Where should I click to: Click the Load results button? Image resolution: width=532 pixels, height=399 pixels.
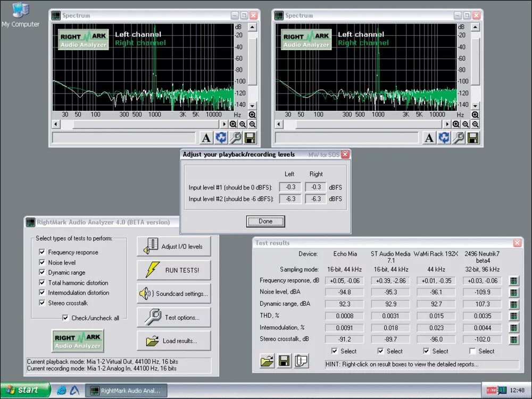[174, 340]
